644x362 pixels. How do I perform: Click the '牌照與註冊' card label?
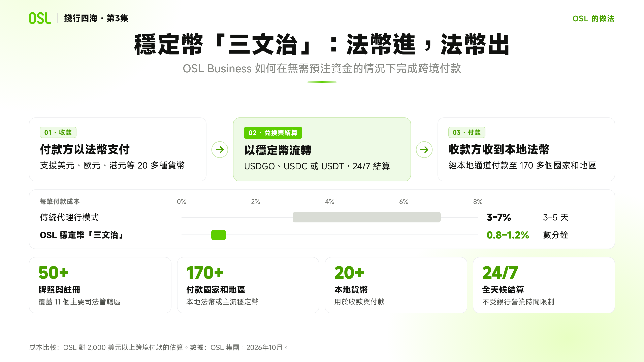point(59,290)
